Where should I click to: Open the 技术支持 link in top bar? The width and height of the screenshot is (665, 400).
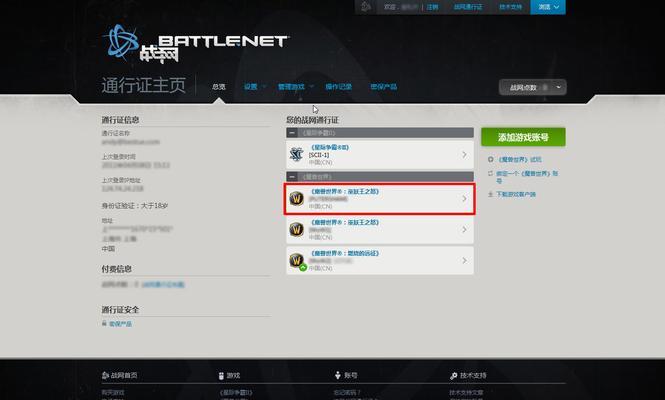pos(510,7)
